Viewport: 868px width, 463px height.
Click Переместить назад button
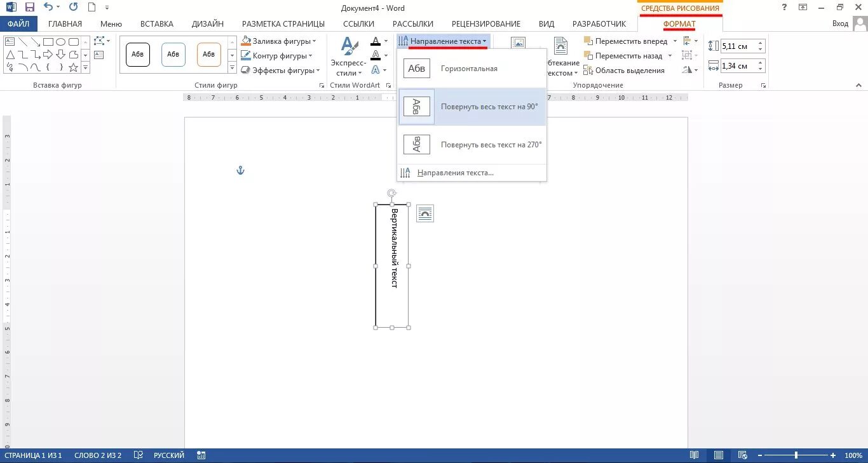(x=623, y=56)
